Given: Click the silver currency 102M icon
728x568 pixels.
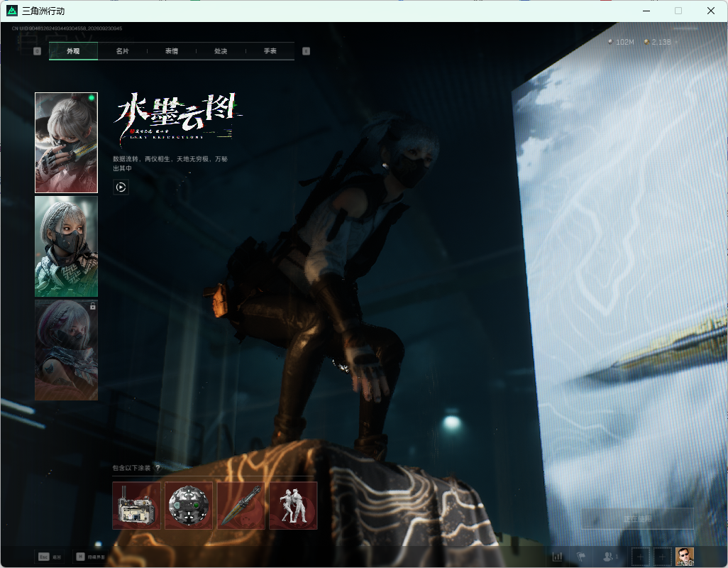Looking at the screenshot, I should click(x=610, y=42).
